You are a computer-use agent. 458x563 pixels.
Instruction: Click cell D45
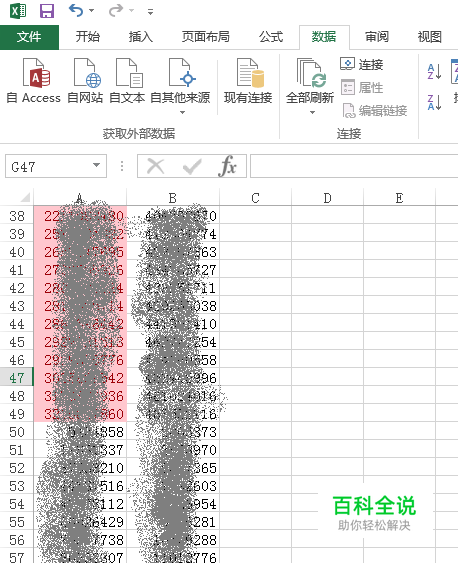point(327,342)
